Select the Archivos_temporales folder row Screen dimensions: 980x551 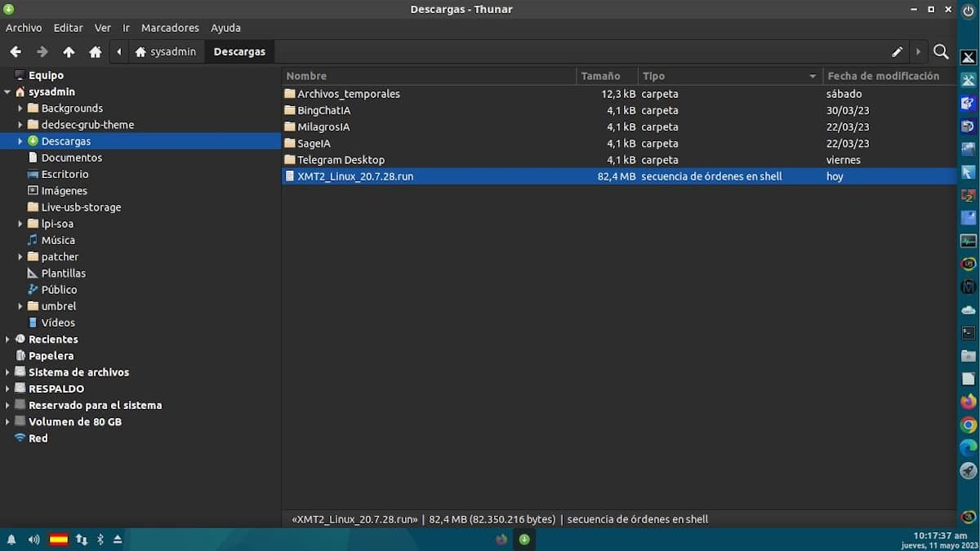[x=619, y=94]
